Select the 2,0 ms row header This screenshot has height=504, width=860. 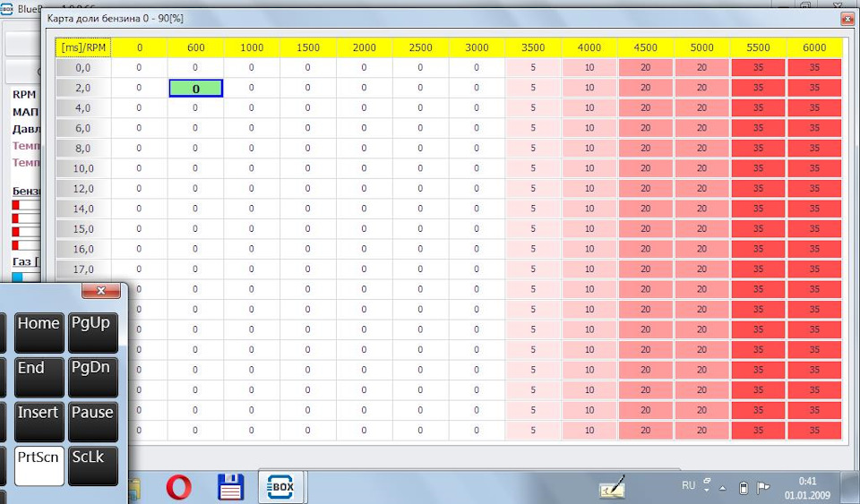pos(83,88)
